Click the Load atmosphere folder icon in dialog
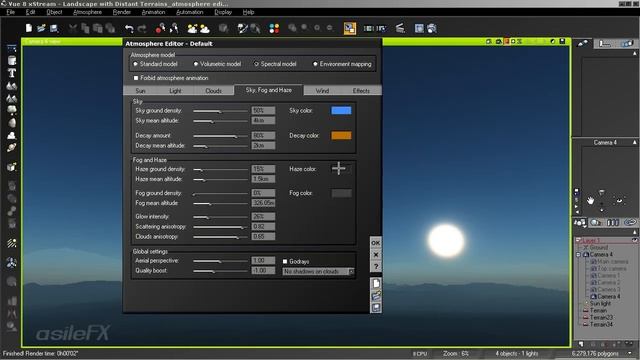Viewport: 640px width, 360px height. click(x=376, y=295)
